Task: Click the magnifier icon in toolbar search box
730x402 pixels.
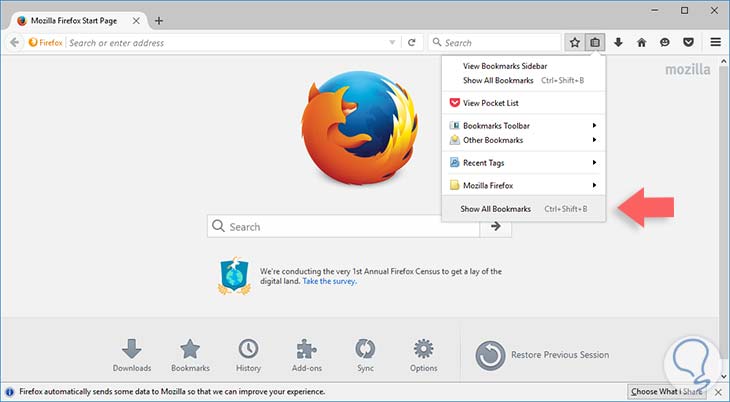Action: (437, 42)
